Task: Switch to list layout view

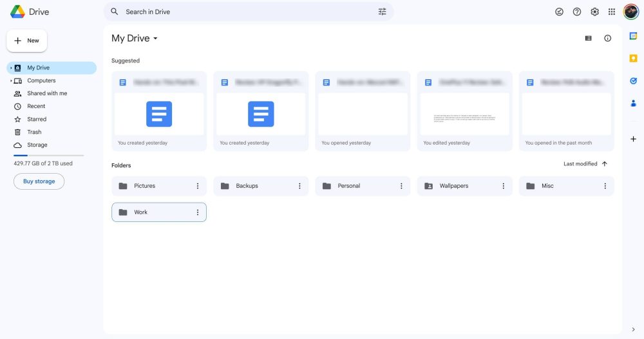Action: [x=588, y=39]
